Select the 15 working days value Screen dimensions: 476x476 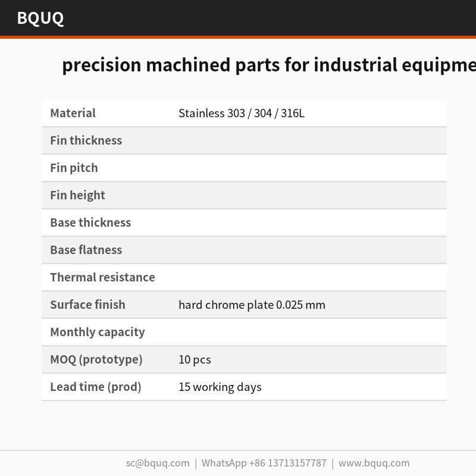pyautogui.click(x=220, y=387)
